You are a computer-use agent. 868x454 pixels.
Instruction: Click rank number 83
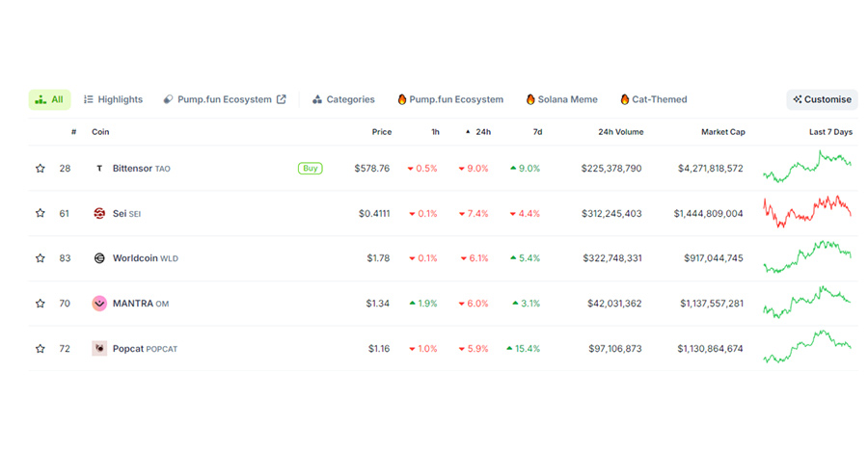click(65, 258)
